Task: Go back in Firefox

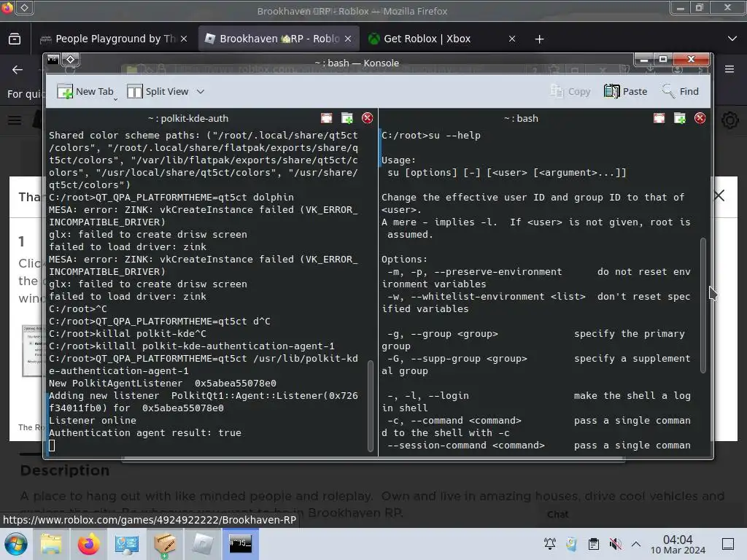Action: [x=18, y=69]
